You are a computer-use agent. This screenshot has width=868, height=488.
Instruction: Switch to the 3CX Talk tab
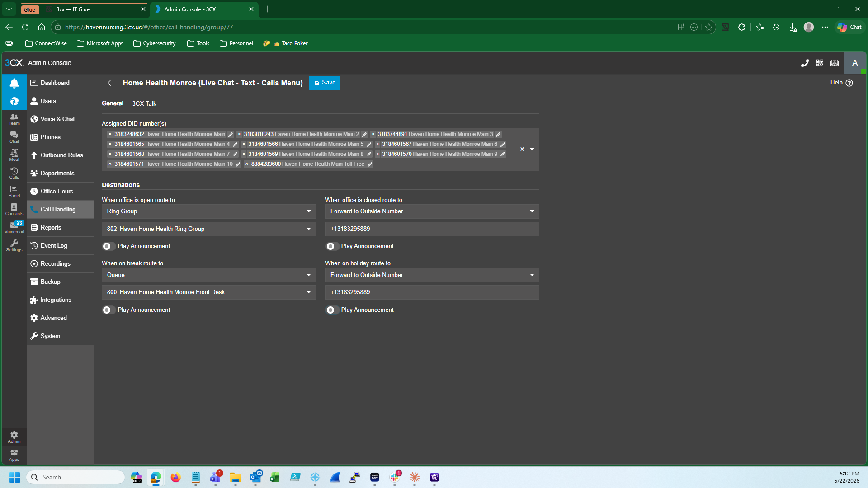pyautogui.click(x=144, y=103)
